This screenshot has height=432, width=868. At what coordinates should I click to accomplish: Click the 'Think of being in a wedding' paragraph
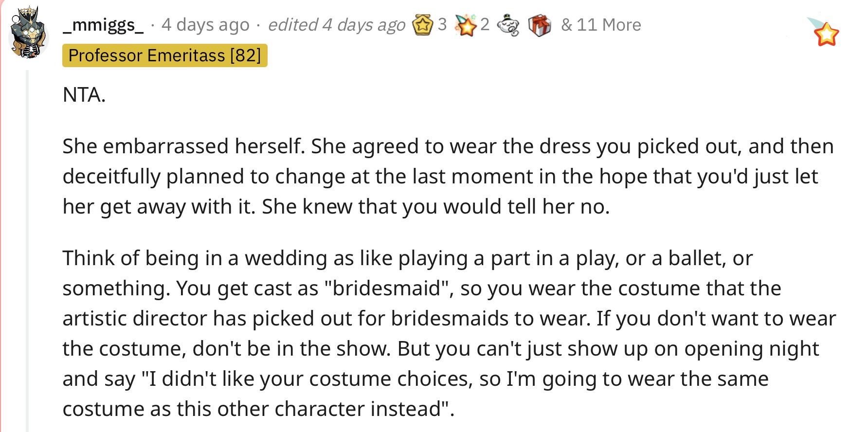tap(449, 333)
